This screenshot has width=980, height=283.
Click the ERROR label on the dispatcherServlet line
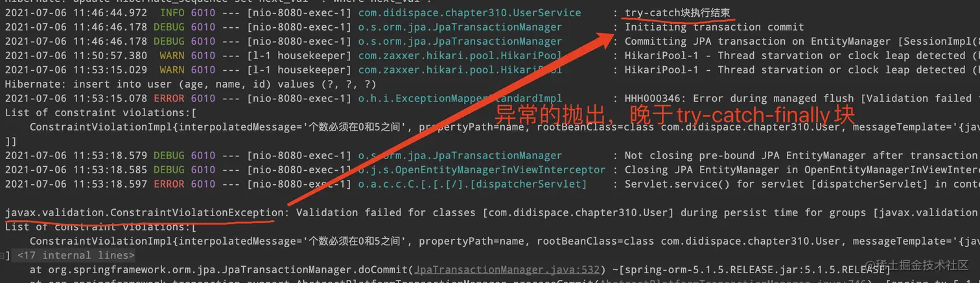point(169,184)
